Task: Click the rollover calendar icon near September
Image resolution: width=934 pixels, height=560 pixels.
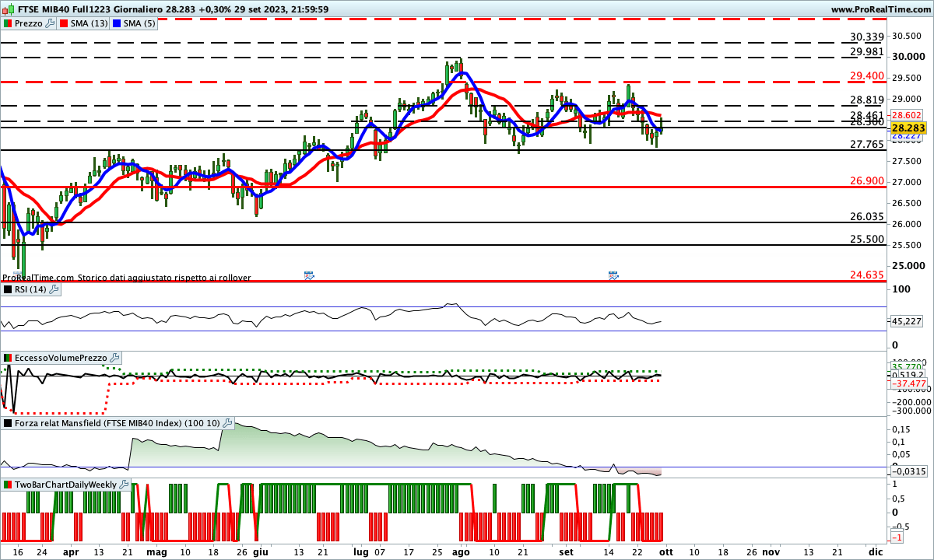Action: point(613,275)
